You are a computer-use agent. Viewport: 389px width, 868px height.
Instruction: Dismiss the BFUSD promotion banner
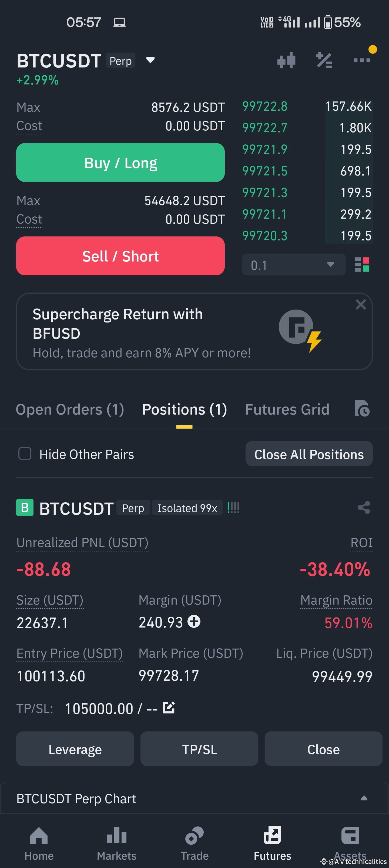[361, 305]
